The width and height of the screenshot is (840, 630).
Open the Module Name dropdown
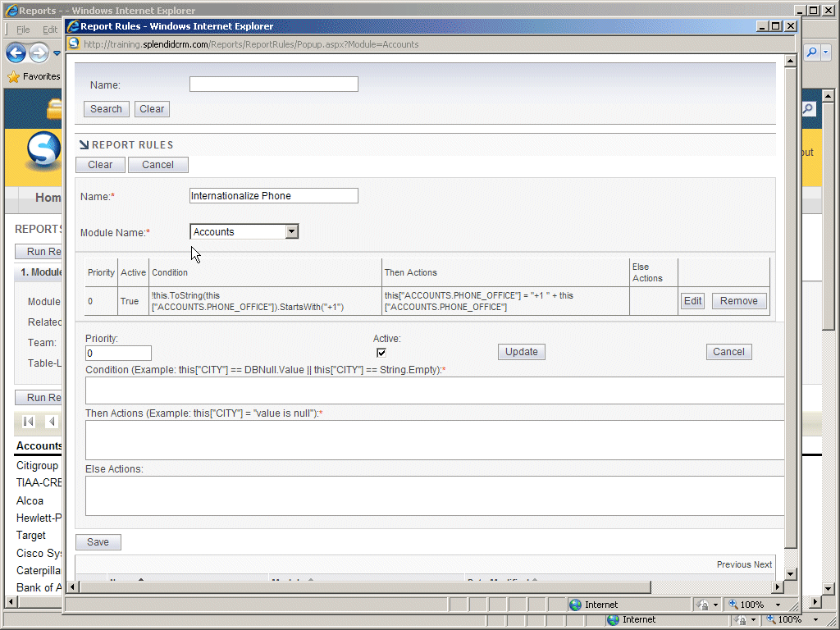[291, 232]
